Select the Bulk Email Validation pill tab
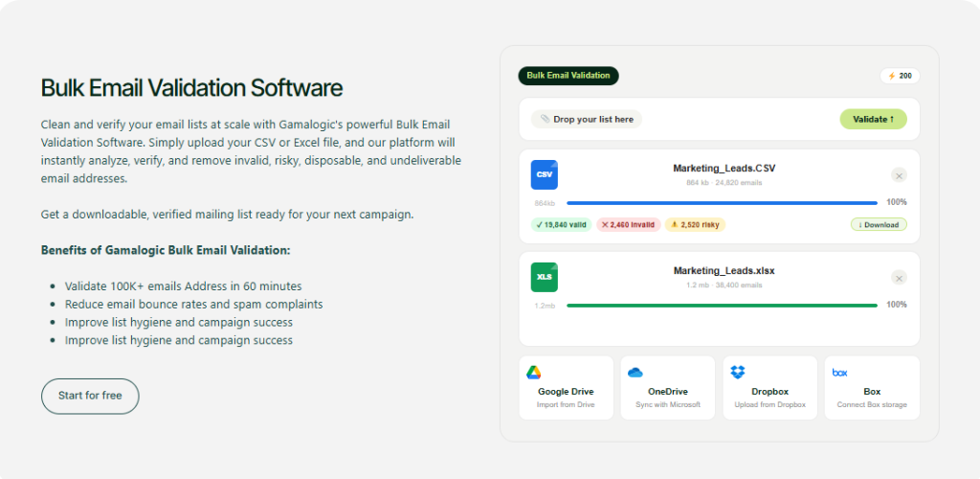980x479 pixels. (568, 76)
